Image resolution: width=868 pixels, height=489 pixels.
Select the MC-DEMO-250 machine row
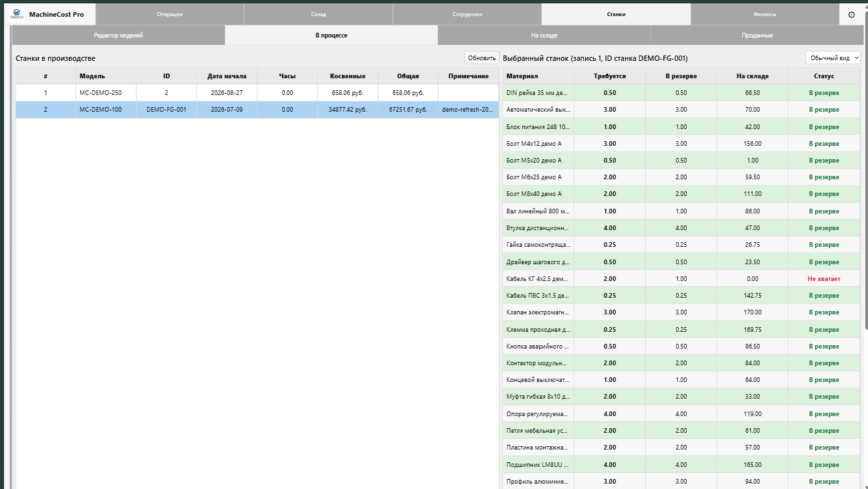point(257,92)
